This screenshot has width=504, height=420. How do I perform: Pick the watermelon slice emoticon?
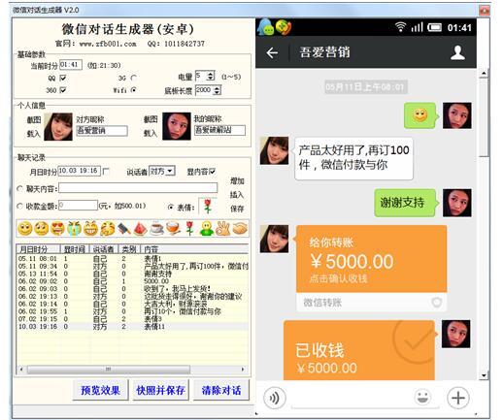pyautogui.click(x=141, y=229)
